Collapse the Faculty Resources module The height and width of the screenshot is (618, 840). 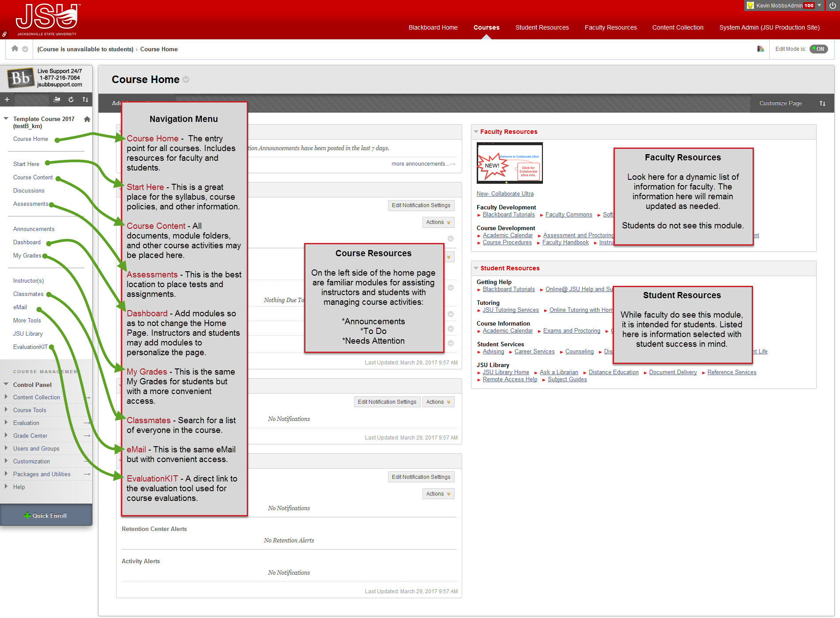[476, 132]
